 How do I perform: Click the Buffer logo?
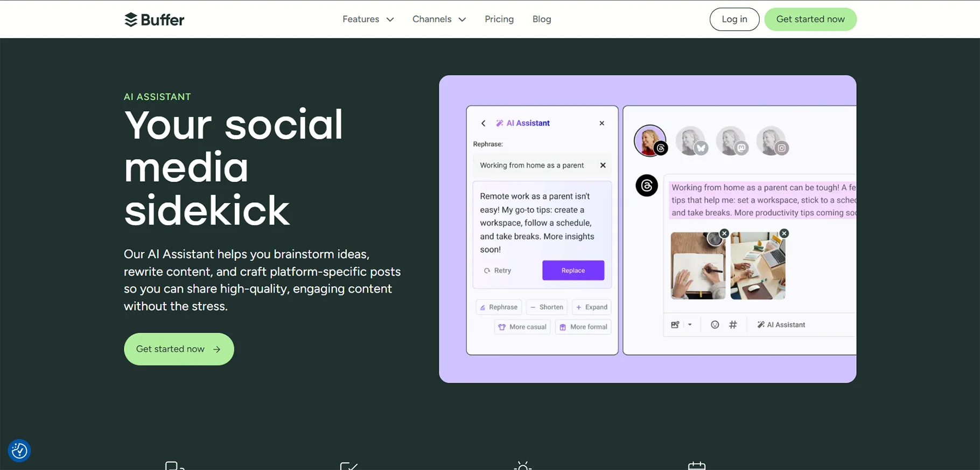click(154, 19)
